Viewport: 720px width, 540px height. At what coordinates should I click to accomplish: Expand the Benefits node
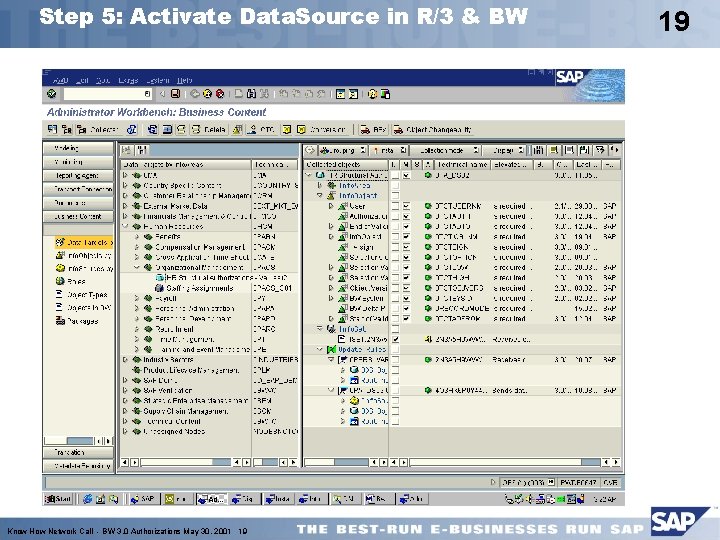[x=137, y=236]
